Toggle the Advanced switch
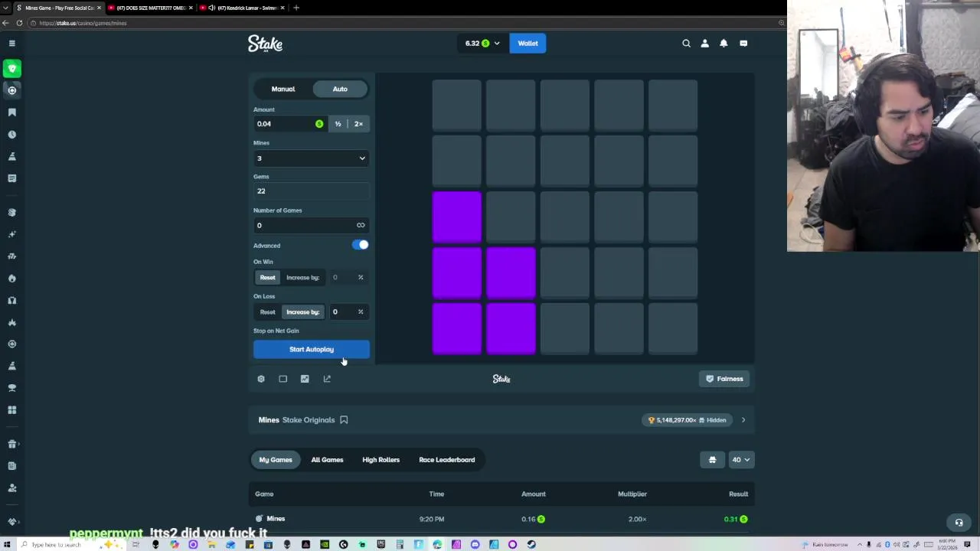This screenshot has height=551, width=980. 360,245
